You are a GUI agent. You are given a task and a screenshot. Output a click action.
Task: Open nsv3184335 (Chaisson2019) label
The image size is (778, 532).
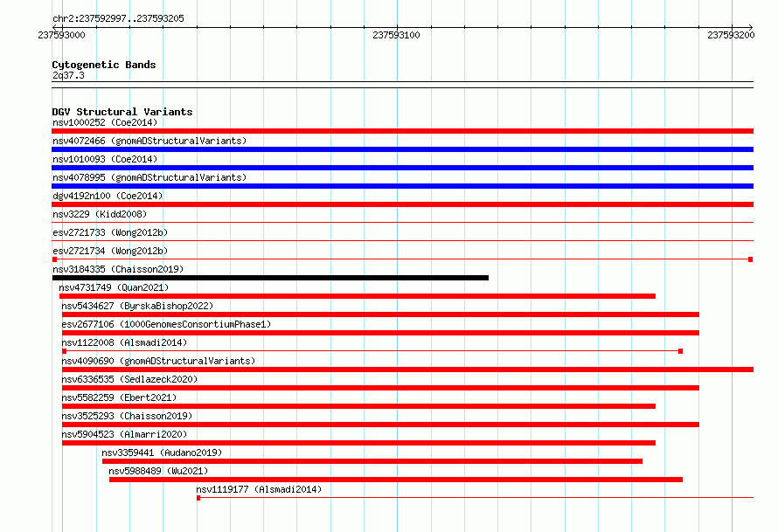[118, 269]
